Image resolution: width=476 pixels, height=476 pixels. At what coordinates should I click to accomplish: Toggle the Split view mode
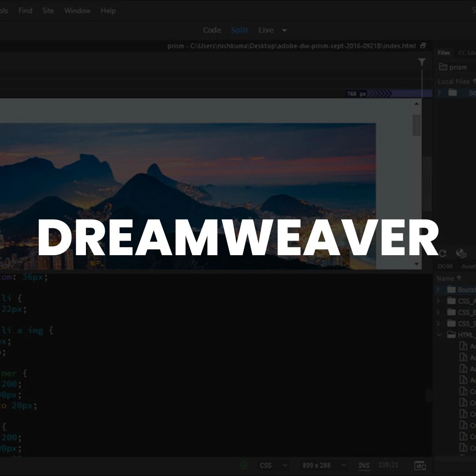[x=239, y=30]
